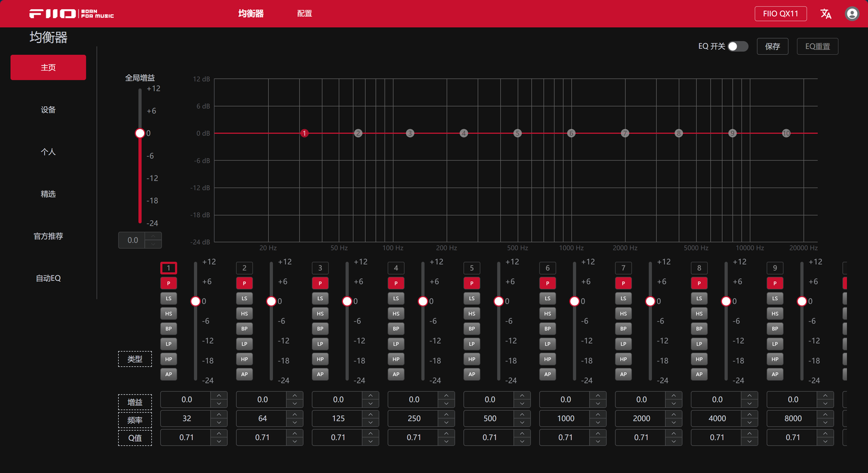Open the 主页 sidebar item
Image resolution: width=868 pixels, height=473 pixels.
click(48, 68)
